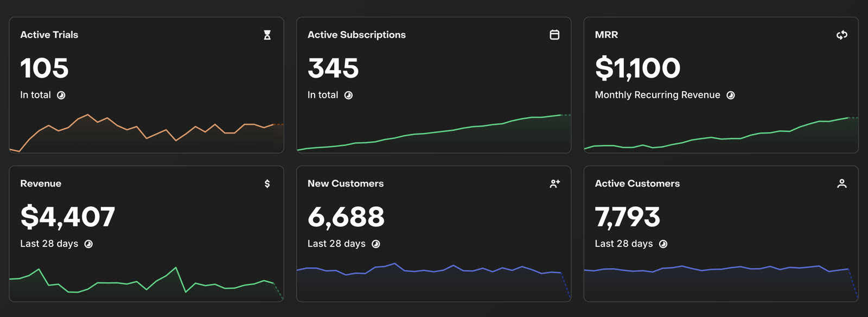
Task: Click the hourglass icon on Active Trials card
Action: [267, 35]
